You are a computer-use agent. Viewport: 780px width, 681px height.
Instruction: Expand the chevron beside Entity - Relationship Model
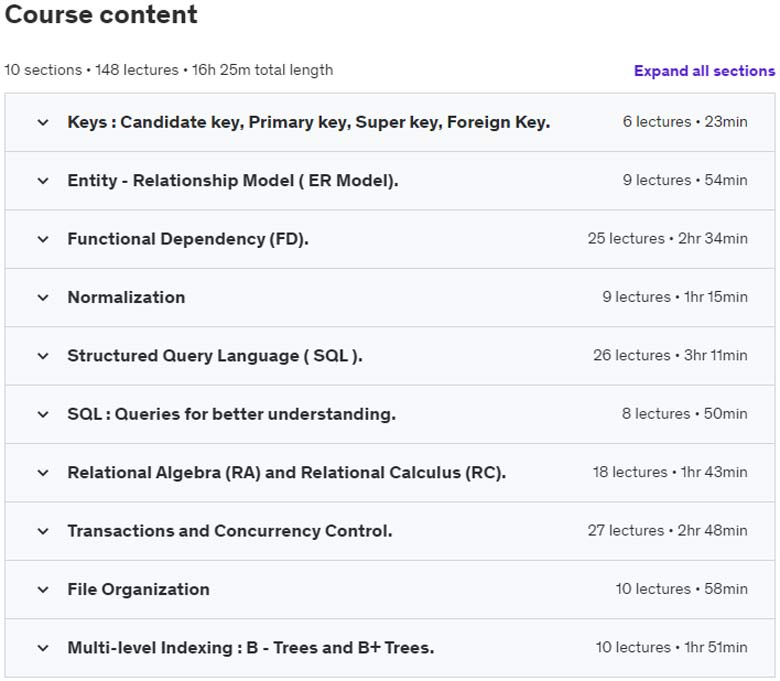[43, 181]
